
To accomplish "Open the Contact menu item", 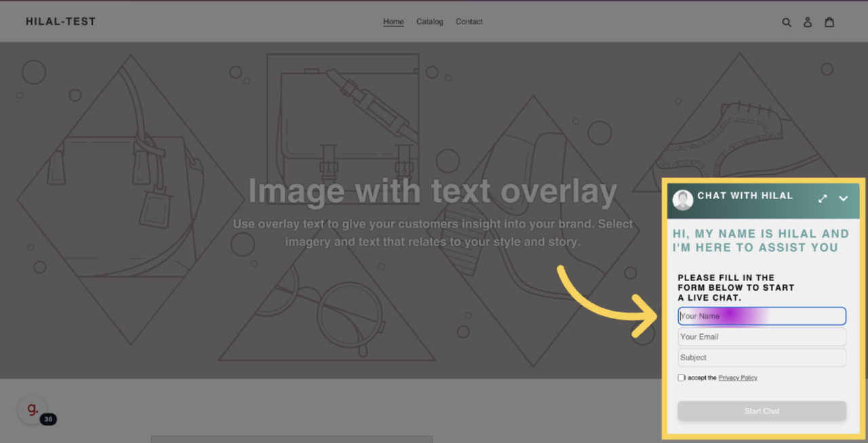I will (469, 22).
